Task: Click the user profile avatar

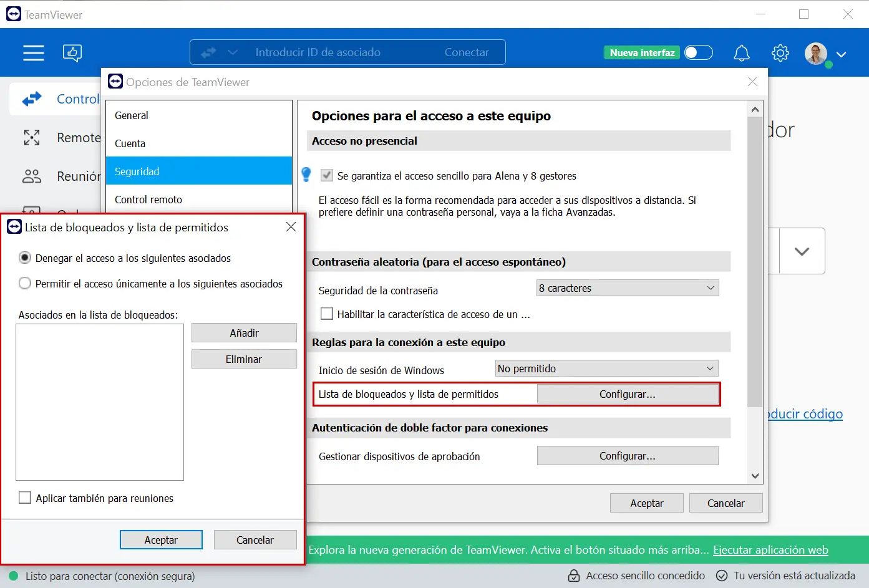Action: pyautogui.click(x=816, y=54)
